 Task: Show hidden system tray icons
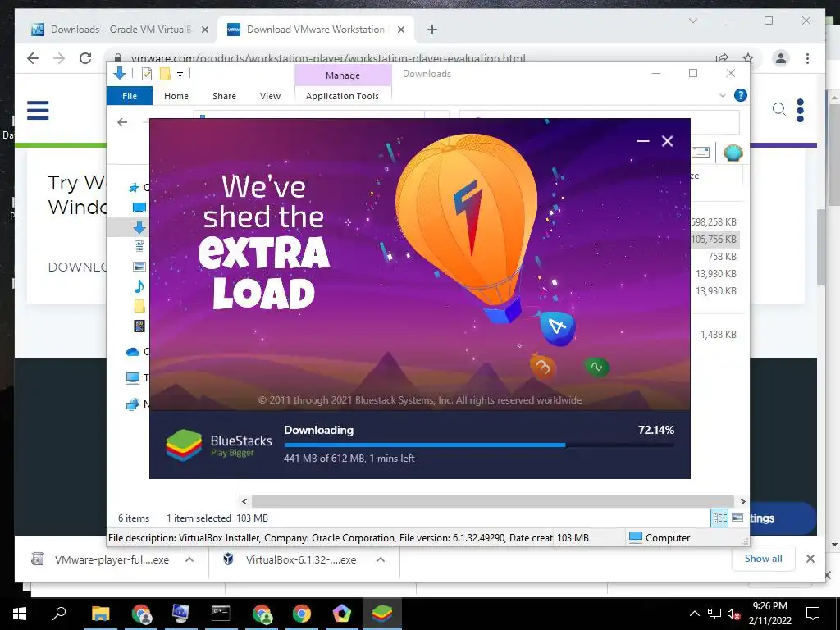coord(694,614)
